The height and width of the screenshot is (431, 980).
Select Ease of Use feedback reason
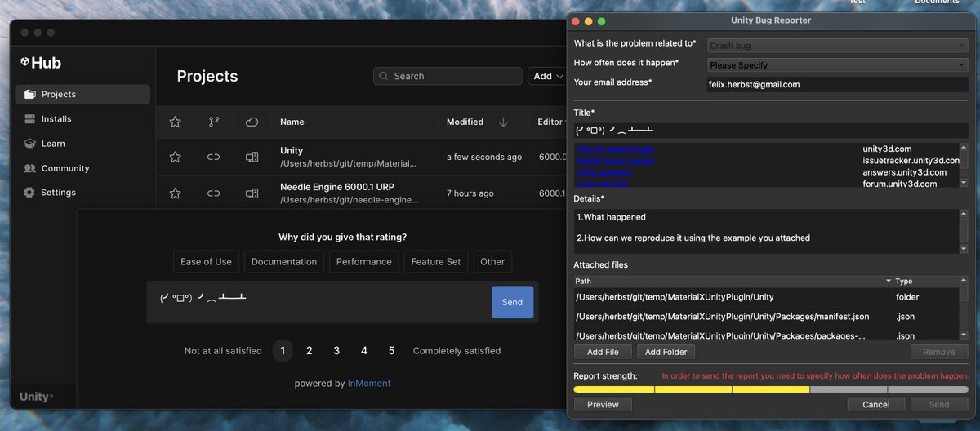point(206,262)
